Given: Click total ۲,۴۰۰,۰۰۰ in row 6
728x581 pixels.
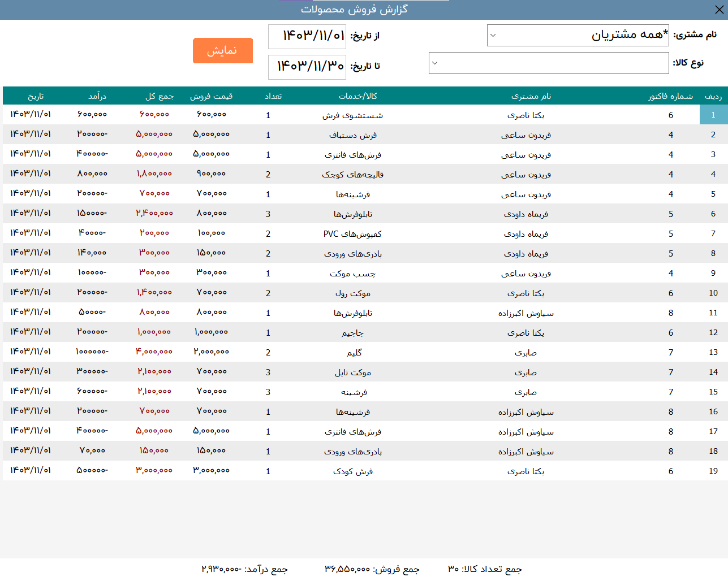Looking at the screenshot, I should click(x=154, y=213).
